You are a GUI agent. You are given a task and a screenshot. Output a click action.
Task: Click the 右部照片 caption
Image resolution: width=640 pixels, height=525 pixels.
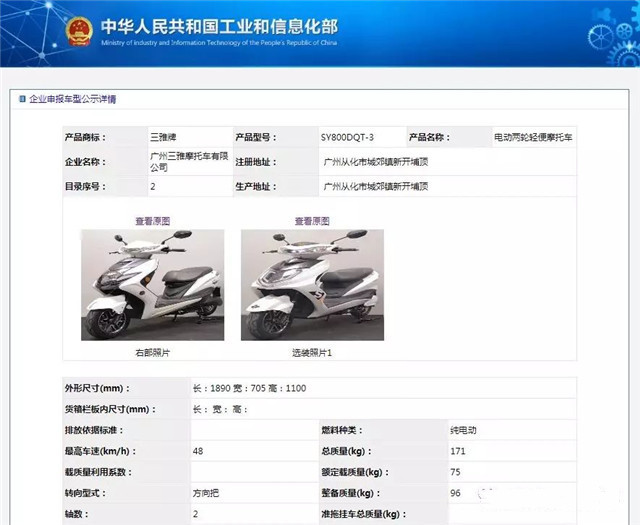pyautogui.click(x=153, y=353)
